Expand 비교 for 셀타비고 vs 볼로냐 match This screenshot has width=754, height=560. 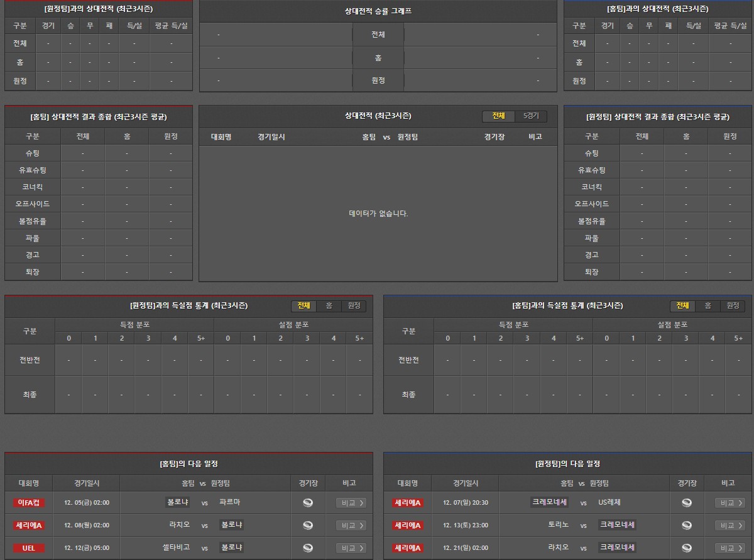pos(351,548)
